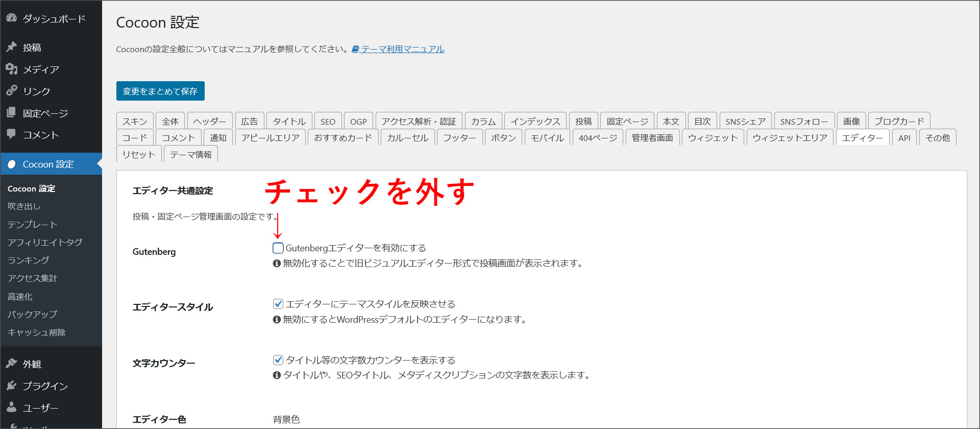Image resolution: width=980 pixels, height=429 pixels.
Task: Click the info icon beside 無効化することで text
Action: (277, 264)
